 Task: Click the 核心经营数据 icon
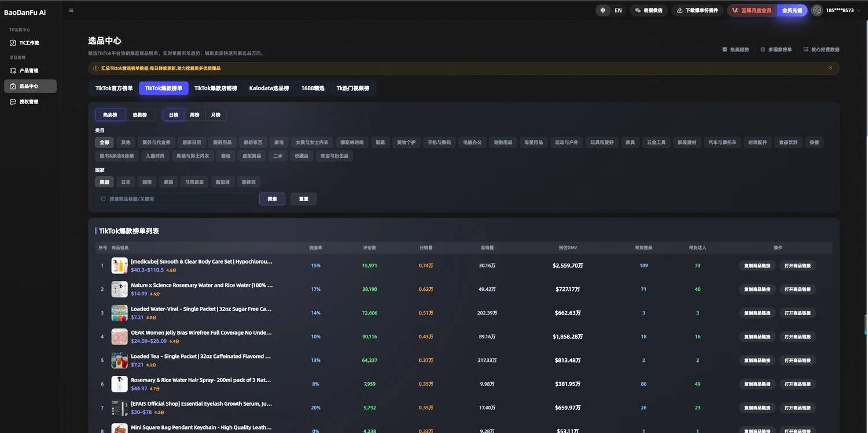pyautogui.click(x=806, y=50)
